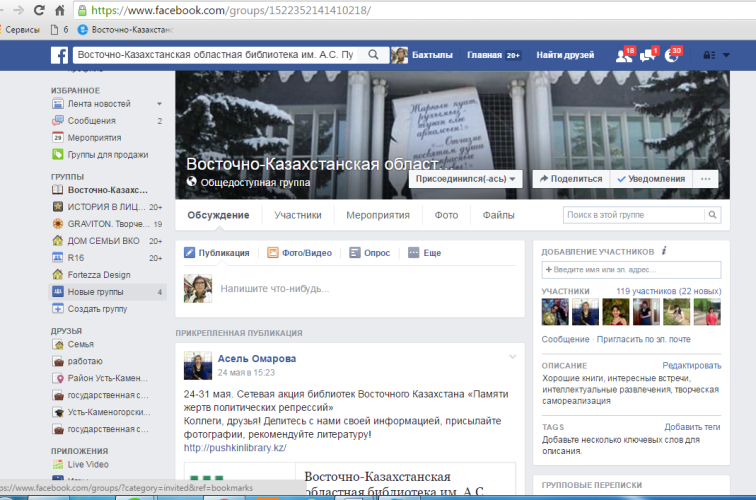The image size is (756, 500).
Task: Open Сообщения in left sidebar
Action: pyautogui.click(x=92, y=121)
